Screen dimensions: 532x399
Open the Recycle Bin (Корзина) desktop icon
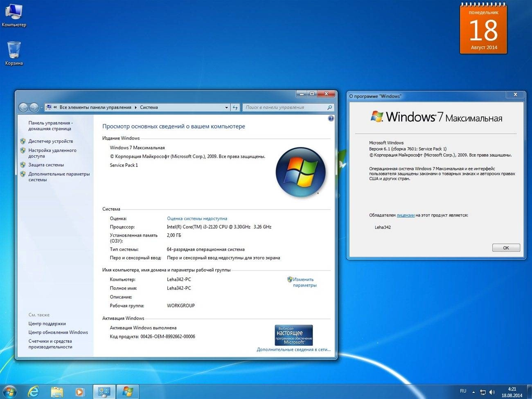[14, 53]
